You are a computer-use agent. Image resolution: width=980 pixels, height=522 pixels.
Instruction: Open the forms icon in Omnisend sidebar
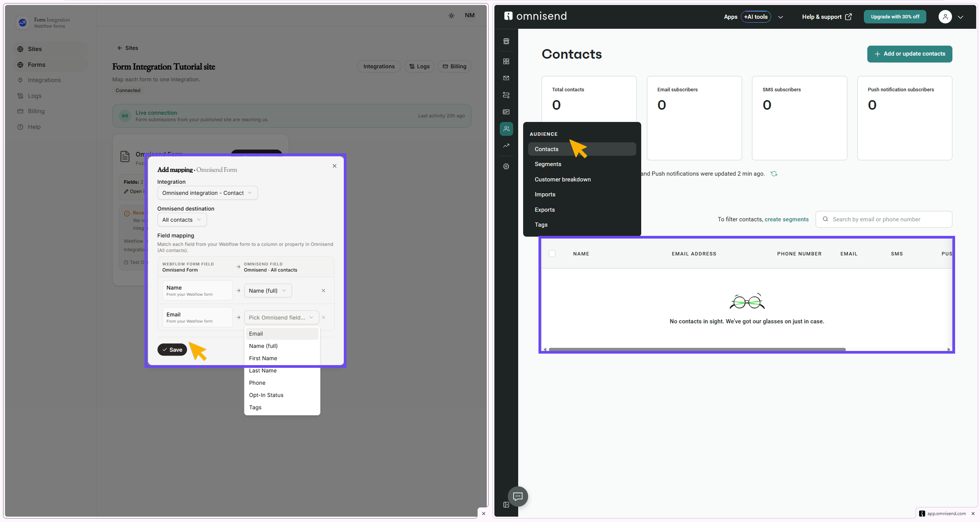coord(506,112)
